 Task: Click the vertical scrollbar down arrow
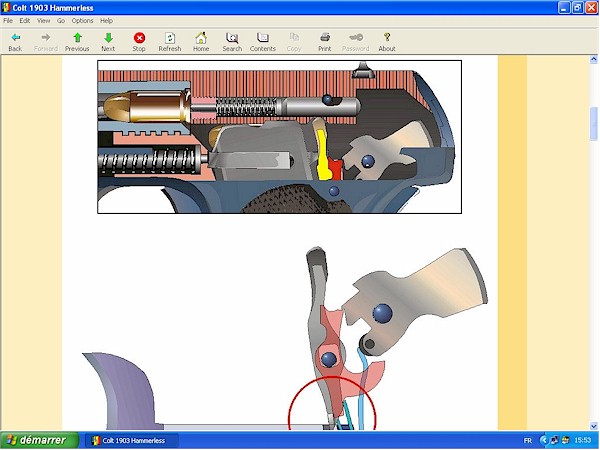[x=593, y=426]
